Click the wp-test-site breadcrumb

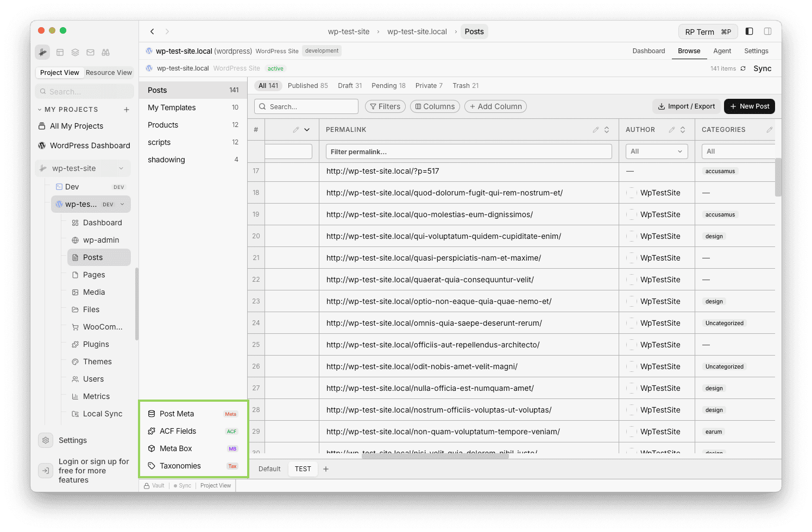349,31
